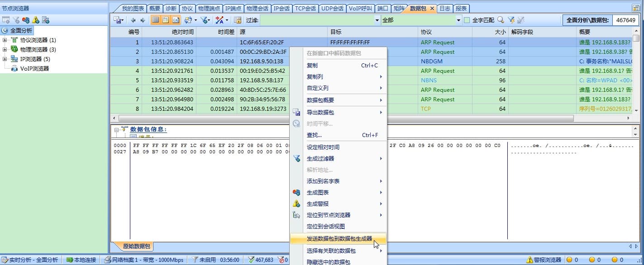Toggle the packet decode view button
Screen dimensions: 644x265
click(166, 20)
